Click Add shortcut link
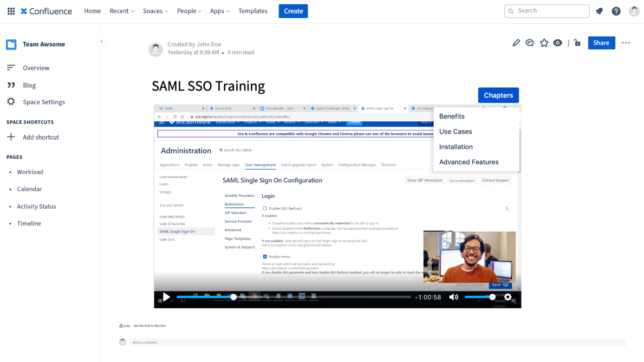This screenshot has width=644, height=362. [41, 137]
